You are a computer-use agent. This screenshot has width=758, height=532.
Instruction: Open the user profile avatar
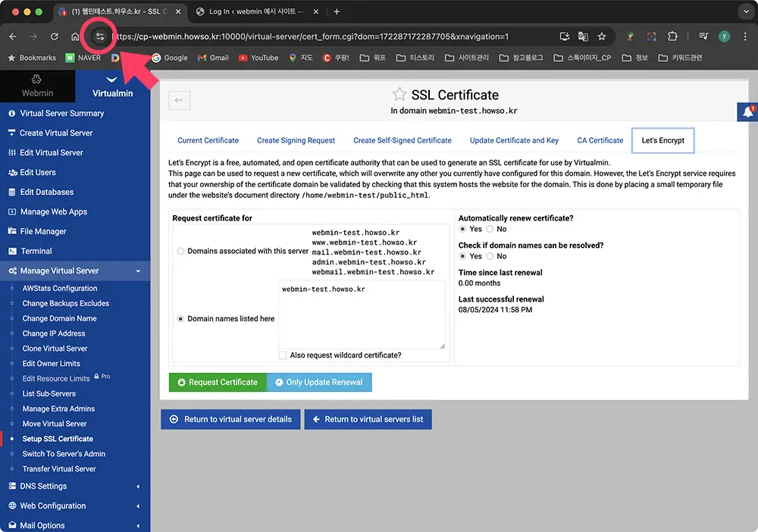click(x=724, y=36)
